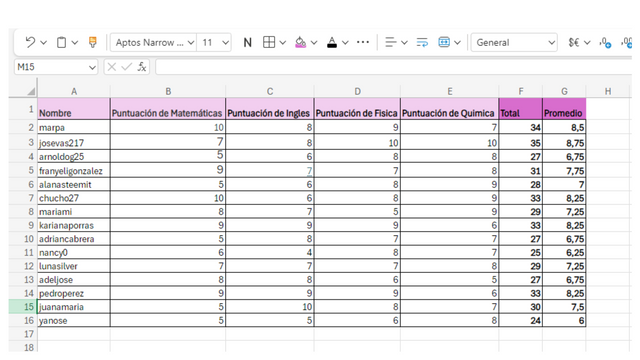The width and height of the screenshot is (640, 360).
Task: Click the 'Puntuación de Matemáticas' header cell
Action: pyautogui.click(x=168, y=109)
